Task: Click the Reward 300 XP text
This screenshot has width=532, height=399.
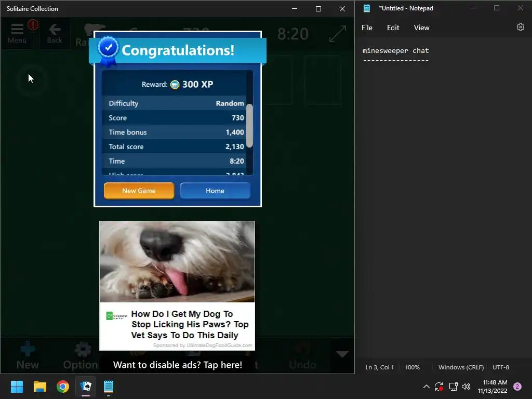Action: point(177,85)
